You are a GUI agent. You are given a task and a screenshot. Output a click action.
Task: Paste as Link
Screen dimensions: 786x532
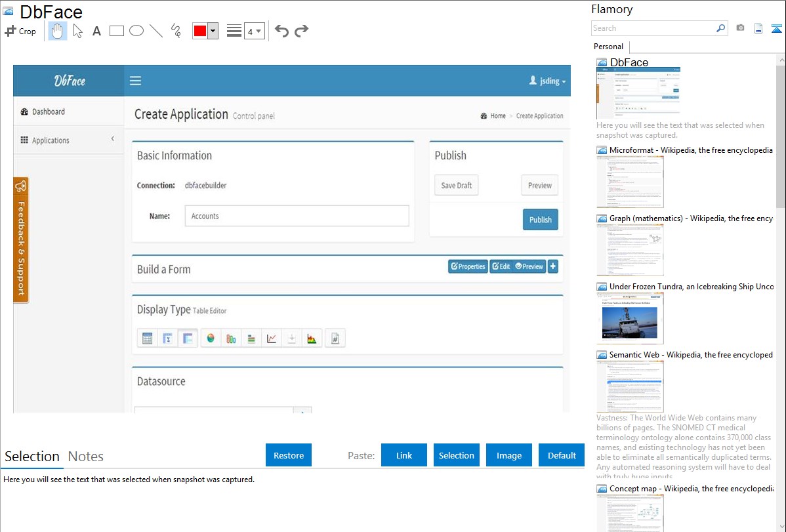[x=404, y=455]
